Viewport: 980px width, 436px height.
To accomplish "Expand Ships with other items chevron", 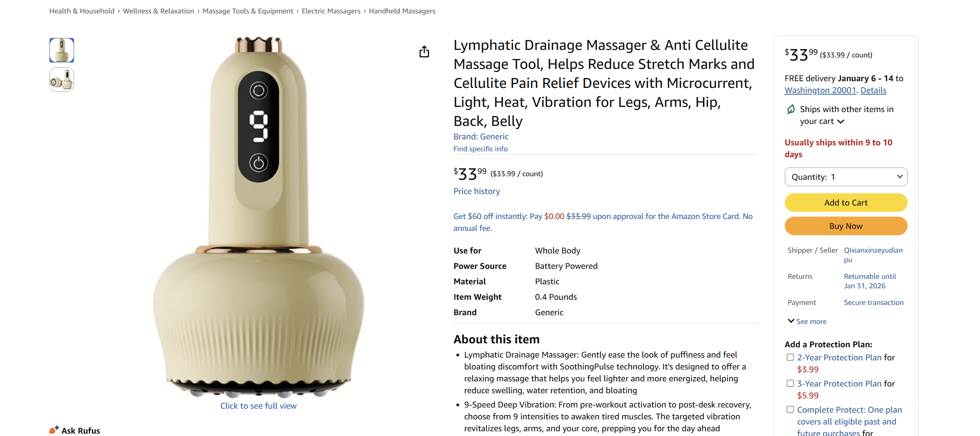I will click(x=841, y=122).
